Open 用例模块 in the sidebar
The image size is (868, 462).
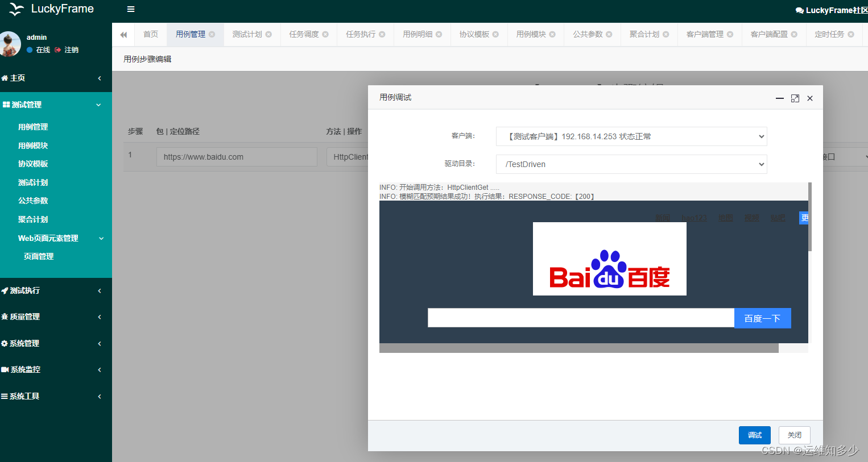pyautogui.click(x=33, y=145)
